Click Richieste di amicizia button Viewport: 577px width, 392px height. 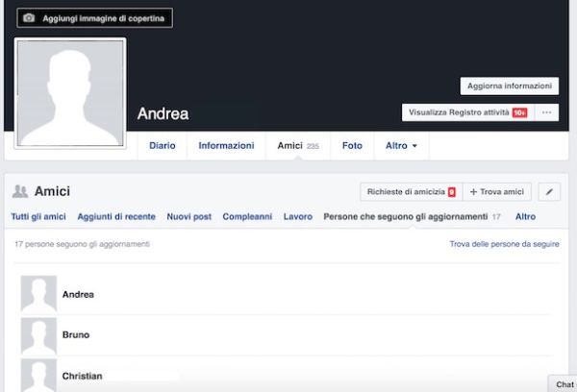click(411, 192)
